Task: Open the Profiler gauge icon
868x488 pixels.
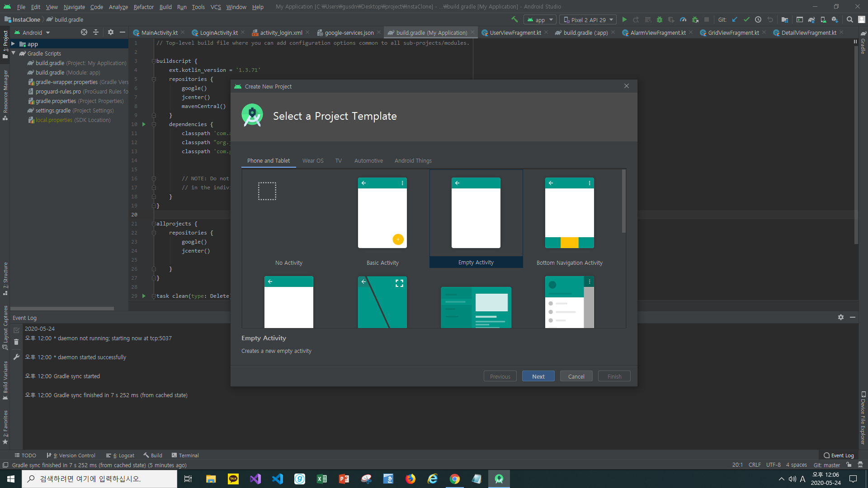Action: coord(683,19)
